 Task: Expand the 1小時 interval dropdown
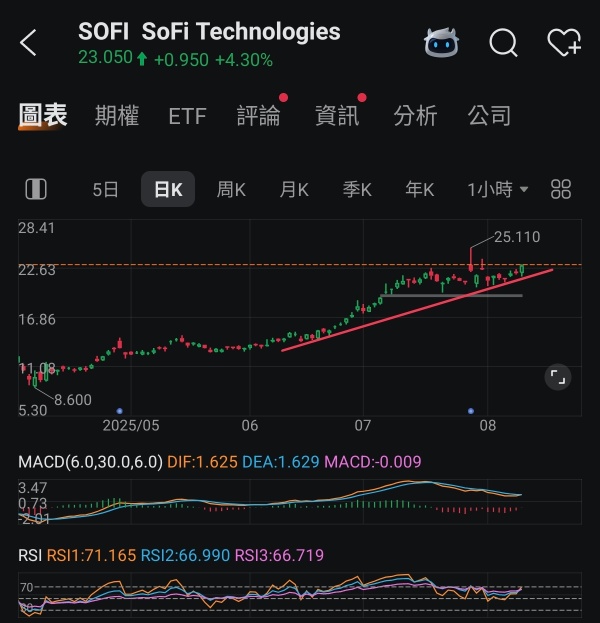[497, 190]
